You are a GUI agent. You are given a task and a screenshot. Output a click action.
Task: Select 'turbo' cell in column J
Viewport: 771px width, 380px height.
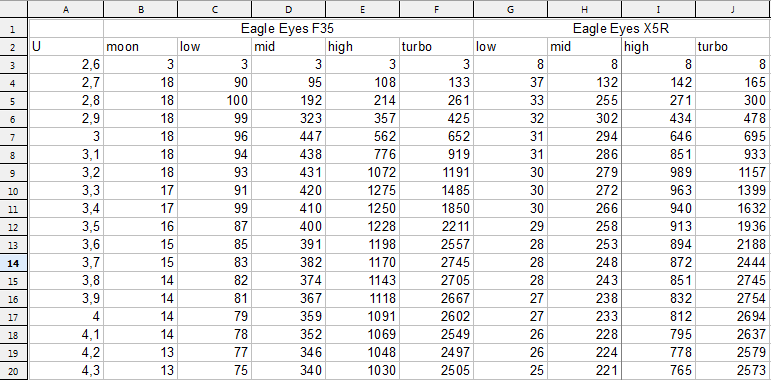(733, 47)
